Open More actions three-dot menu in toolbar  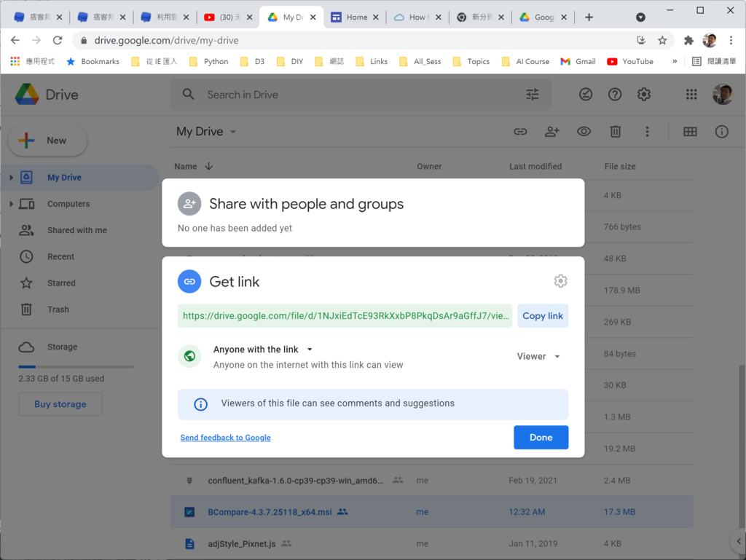(647, 132)
